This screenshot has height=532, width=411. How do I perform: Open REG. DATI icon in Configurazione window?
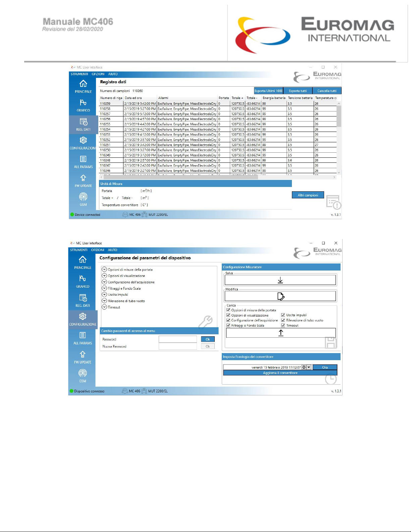[x=83, y=298]
